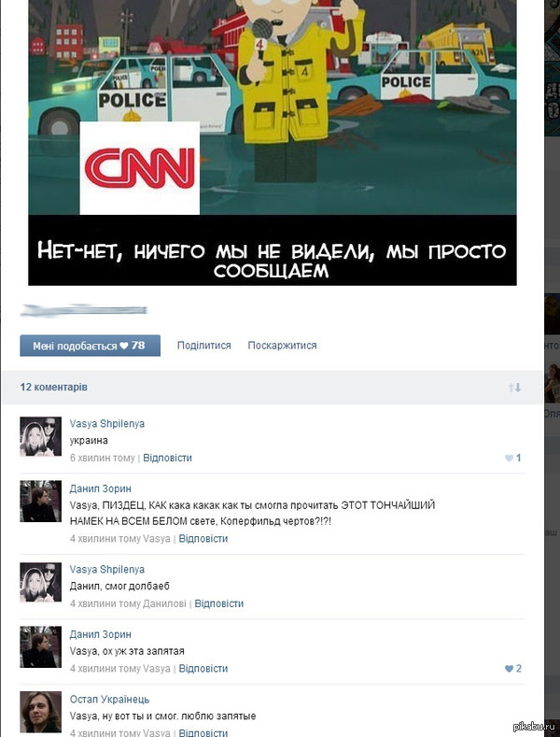Toggle comment sort order arrows icon
The height and width of the screenshot is (737, 560).
pos(514,388)
